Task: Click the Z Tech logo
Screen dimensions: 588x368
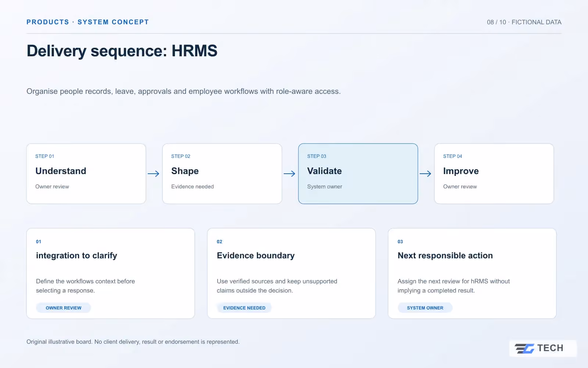Action: click(543, 348)
